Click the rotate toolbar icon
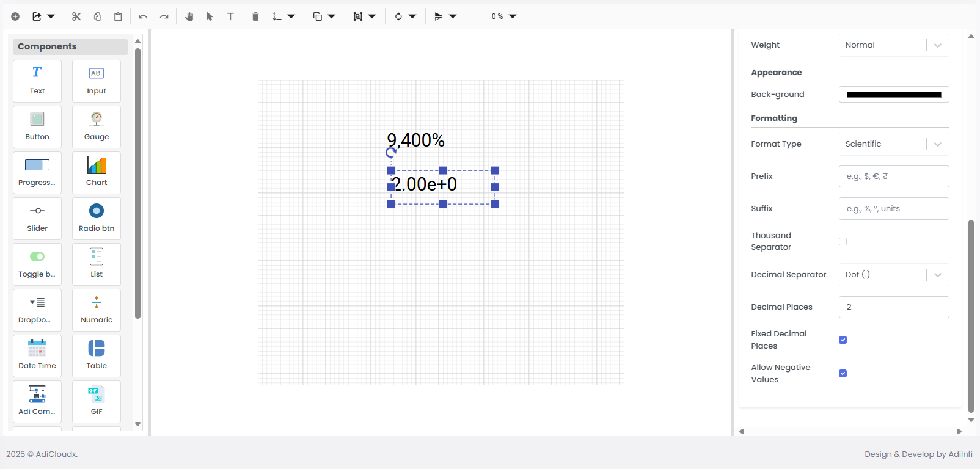The image size is (980, 469). [x=398, y=16]
